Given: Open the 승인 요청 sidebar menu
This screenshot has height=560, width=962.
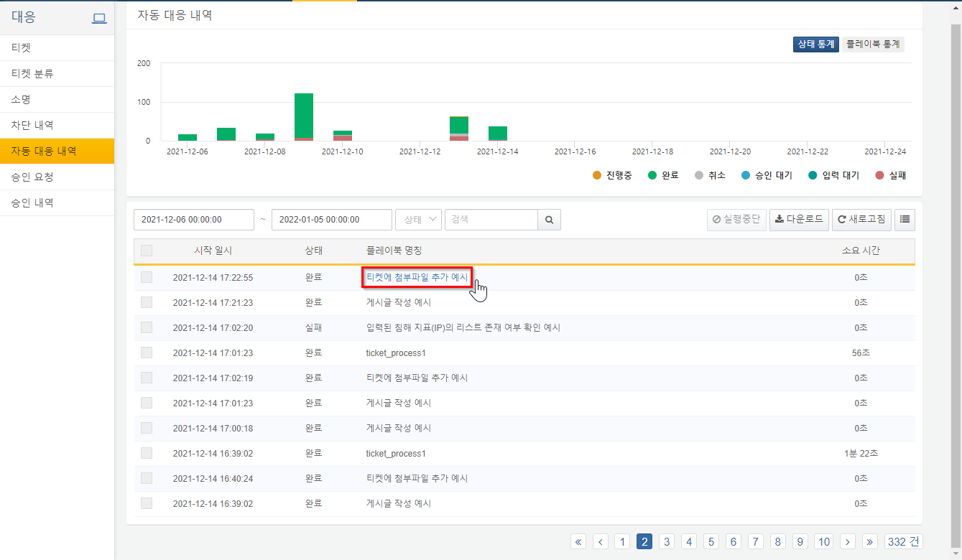Looking at the screenshot, I should (57, 177).
